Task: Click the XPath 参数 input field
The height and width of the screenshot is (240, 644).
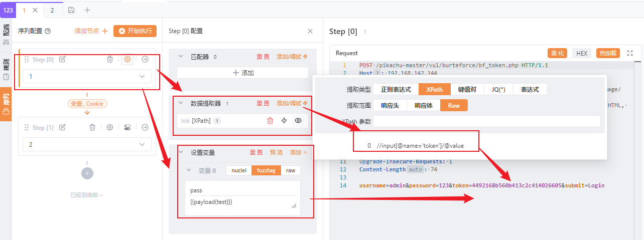Action: click(487, 121)
